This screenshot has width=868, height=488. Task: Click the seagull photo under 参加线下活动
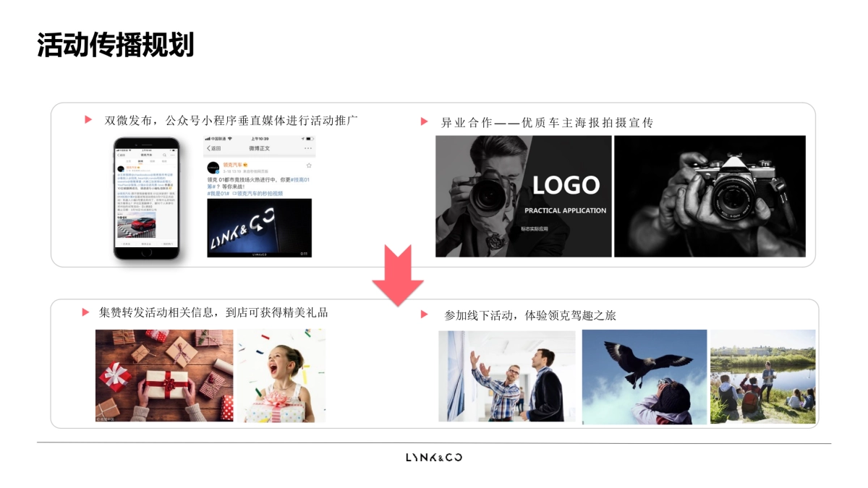tap(644, 376)
